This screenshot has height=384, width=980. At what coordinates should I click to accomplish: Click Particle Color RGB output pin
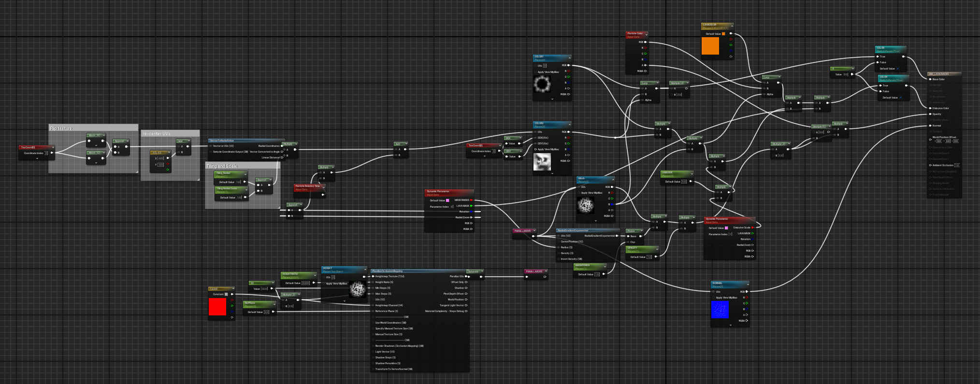tap(645, 42)
